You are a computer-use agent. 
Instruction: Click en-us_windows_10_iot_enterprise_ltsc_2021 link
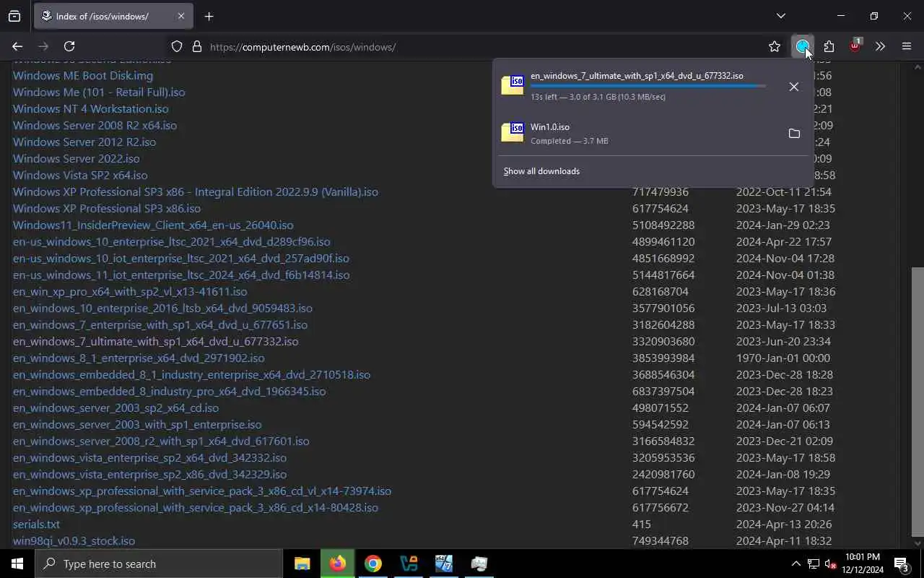(x=181, y=258)
